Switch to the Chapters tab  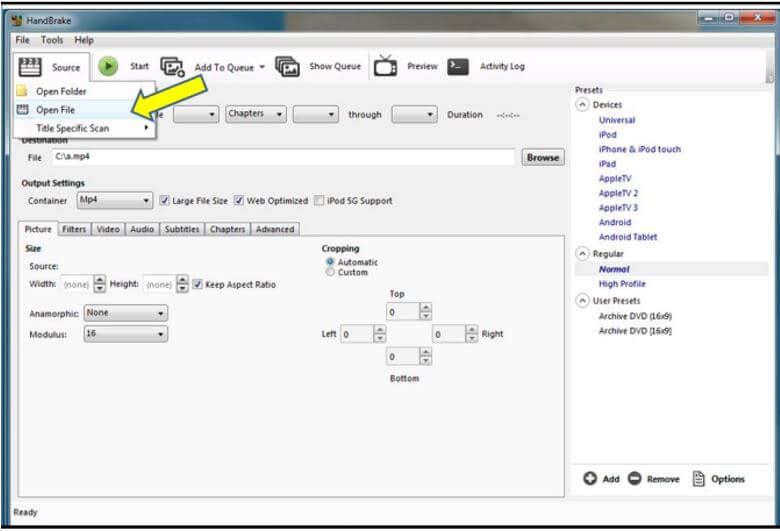(227, 229)
